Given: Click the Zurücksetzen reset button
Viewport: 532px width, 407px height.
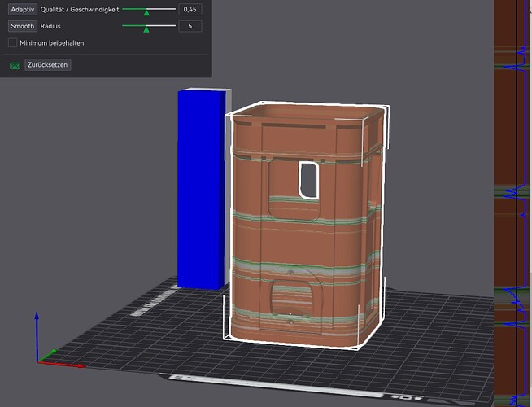Looking at the screenshot, I should [47, 65].
